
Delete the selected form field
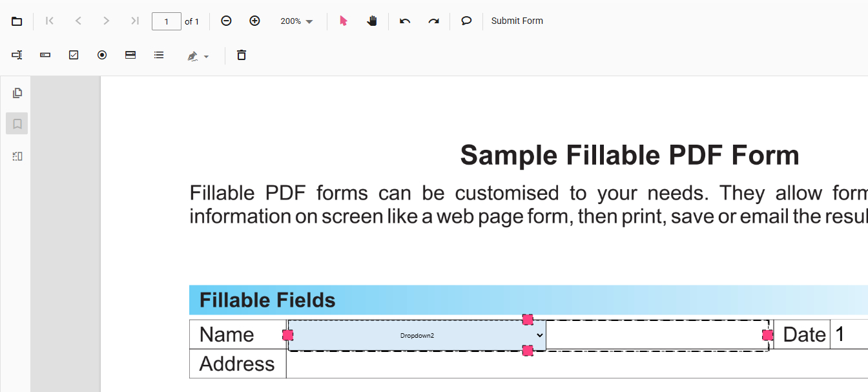click(x=242, y=56)
